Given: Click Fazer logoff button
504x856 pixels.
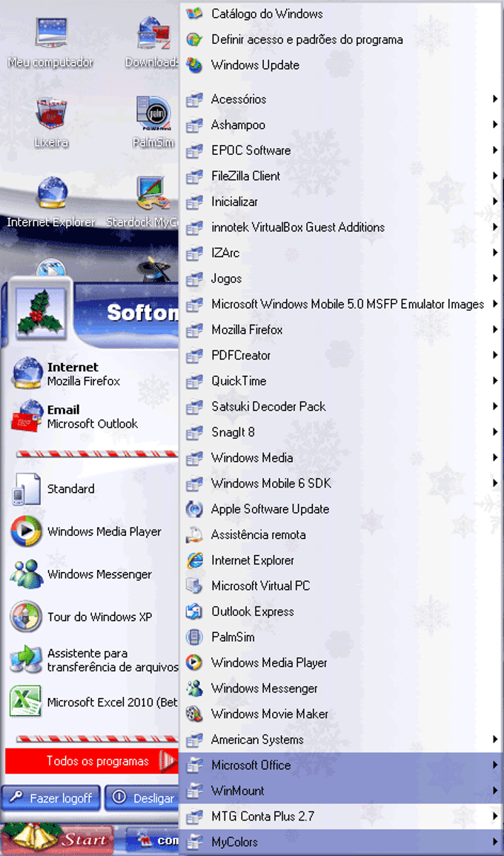Looking at the screenshot, I should pos(51,798).
